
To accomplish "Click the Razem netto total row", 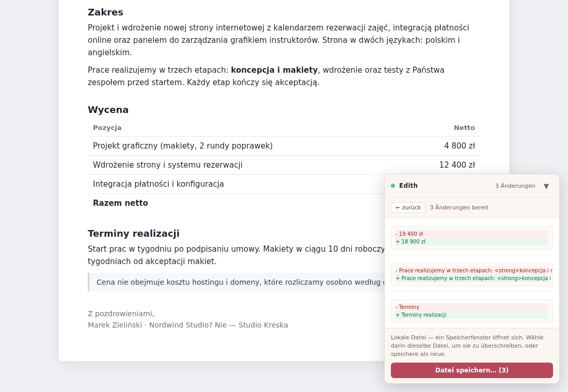I will pyautogui.click(x=236, y=203).
